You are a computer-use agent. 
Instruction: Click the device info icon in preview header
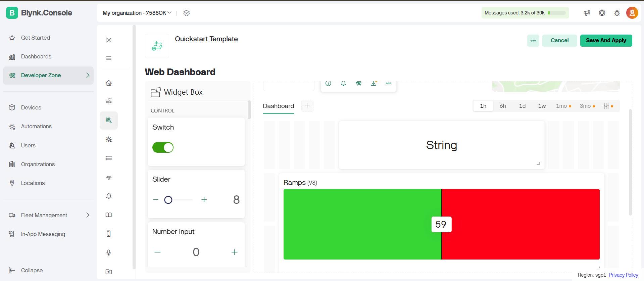[328, 83]
